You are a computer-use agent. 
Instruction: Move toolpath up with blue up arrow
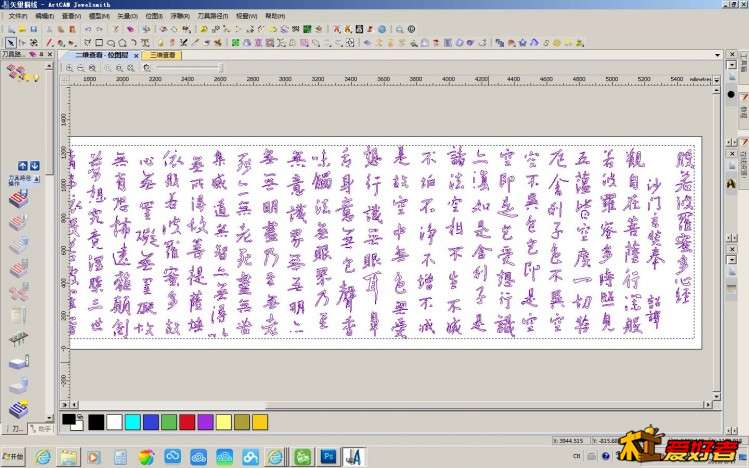(x=22, y=166)
